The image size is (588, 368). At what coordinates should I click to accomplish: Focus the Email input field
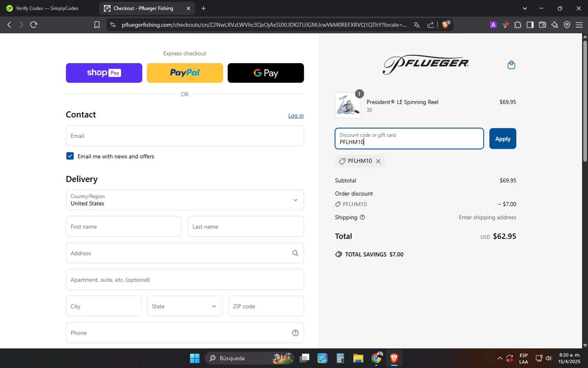click(x=185, y=136)
